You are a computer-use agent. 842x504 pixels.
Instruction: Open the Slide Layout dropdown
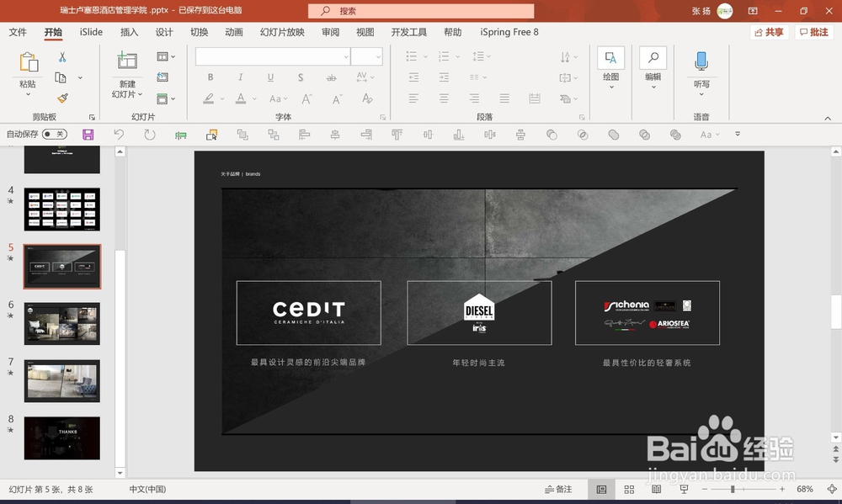point(166,56)
